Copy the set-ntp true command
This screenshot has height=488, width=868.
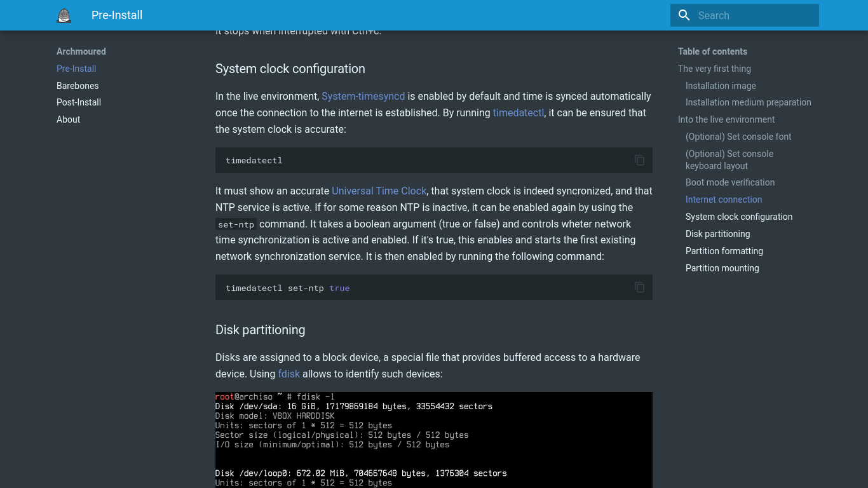(639, 288)
